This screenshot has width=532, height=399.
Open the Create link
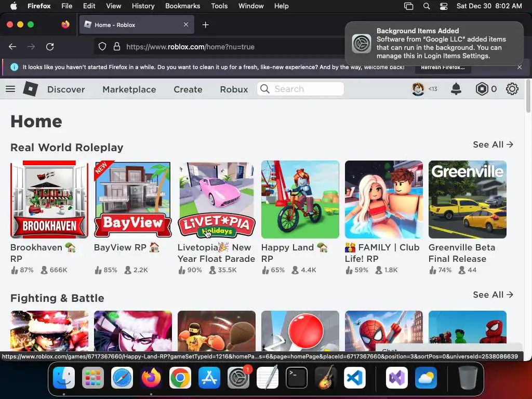188,89
